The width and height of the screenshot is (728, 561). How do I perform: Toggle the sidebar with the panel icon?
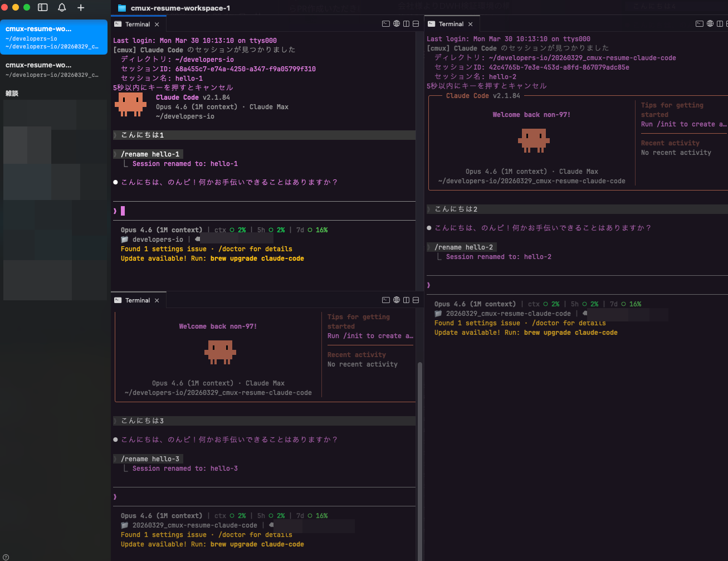click(42, 8)
